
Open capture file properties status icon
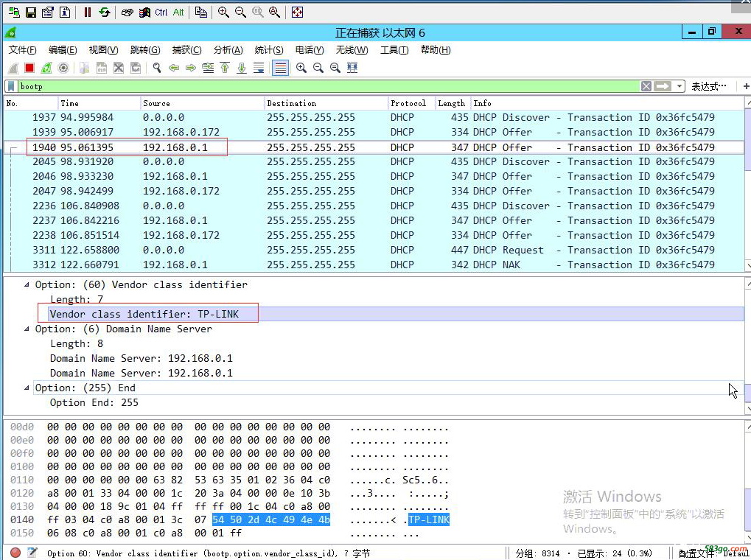point(32,553)
